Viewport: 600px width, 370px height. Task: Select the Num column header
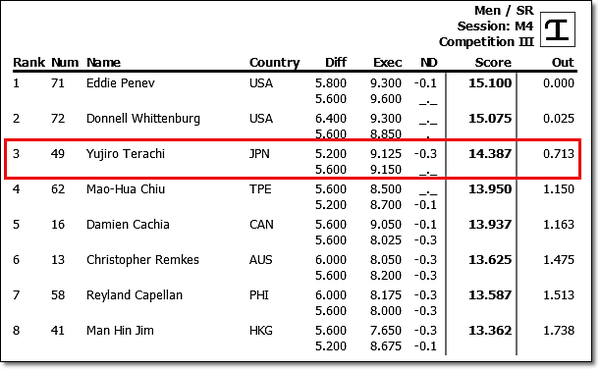coord(65,63)
